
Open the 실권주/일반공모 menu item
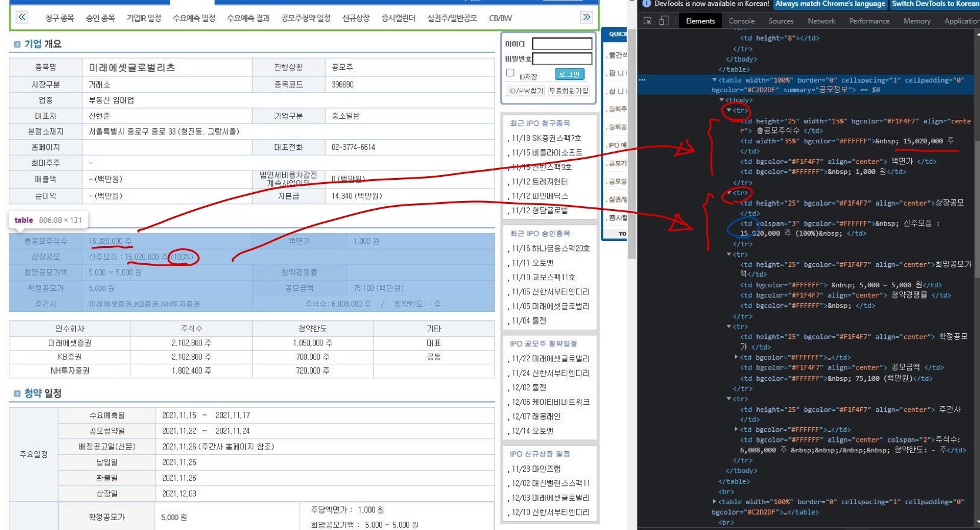[x=452, y=18]
